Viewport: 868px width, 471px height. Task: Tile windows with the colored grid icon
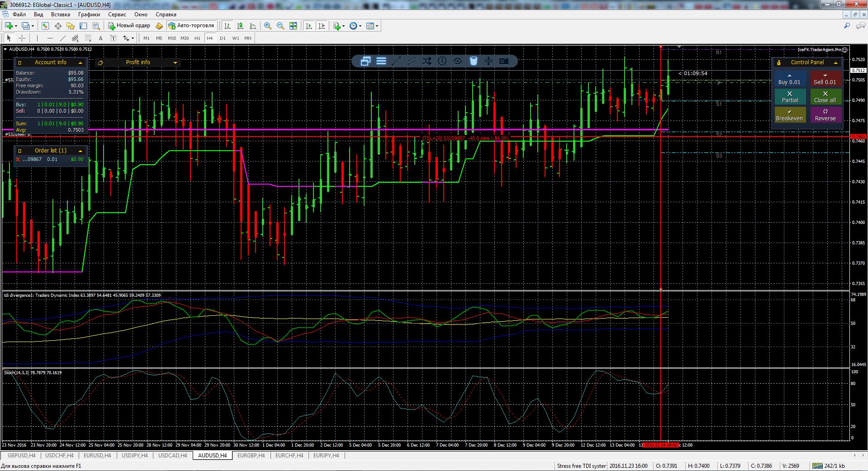[293, 26]
